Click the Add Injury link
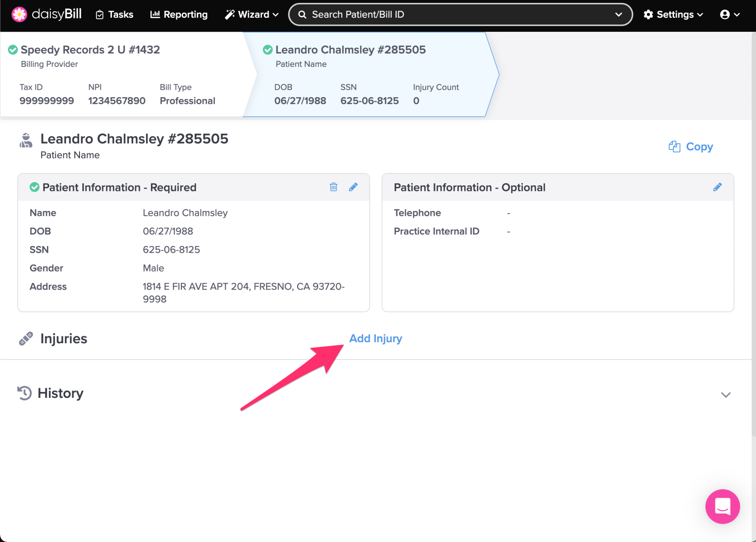This screenshot has height=542, width=756. 375,338
